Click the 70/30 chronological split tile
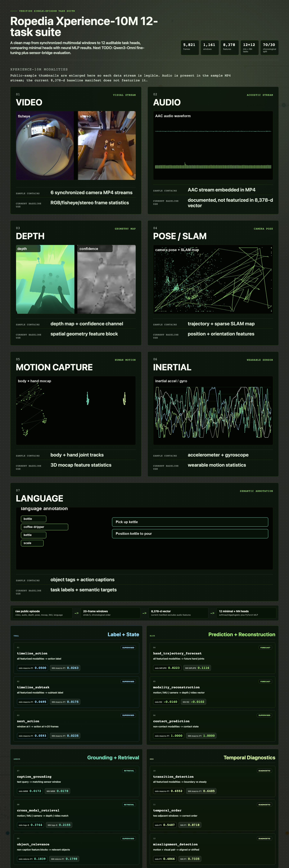Viewport: 289px width, 868px height. click(x=269, y=48)
